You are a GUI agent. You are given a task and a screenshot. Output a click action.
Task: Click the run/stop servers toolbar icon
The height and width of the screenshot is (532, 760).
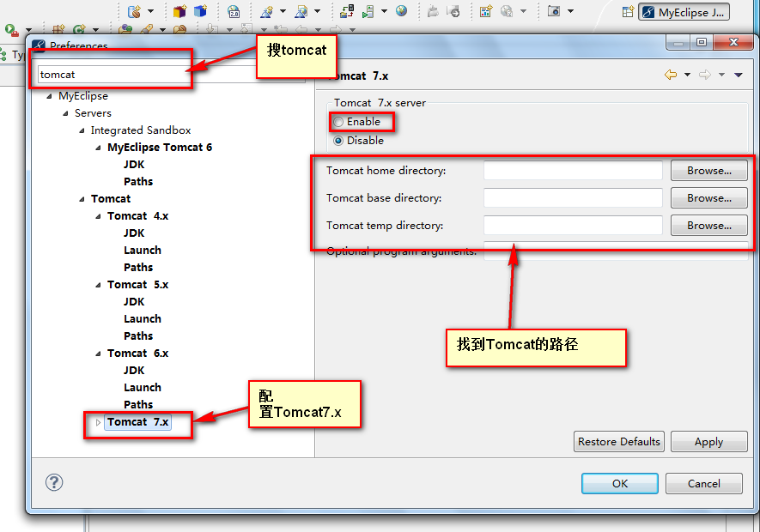(x=368, y=11)
